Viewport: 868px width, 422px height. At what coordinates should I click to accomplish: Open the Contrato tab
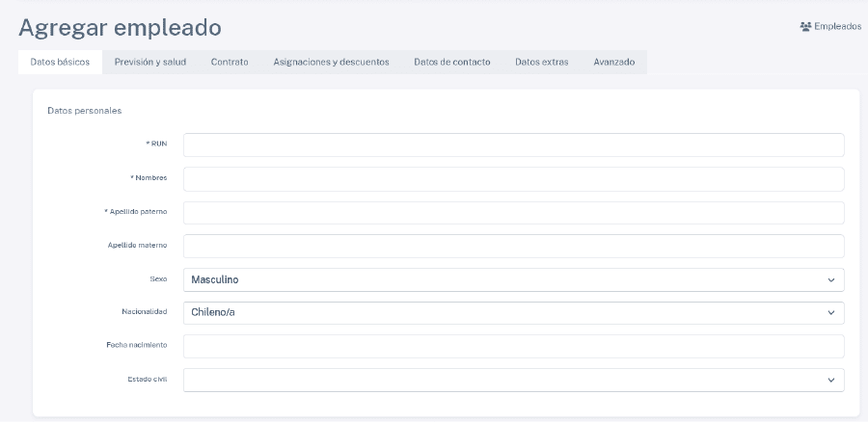[x=230, y=62]
